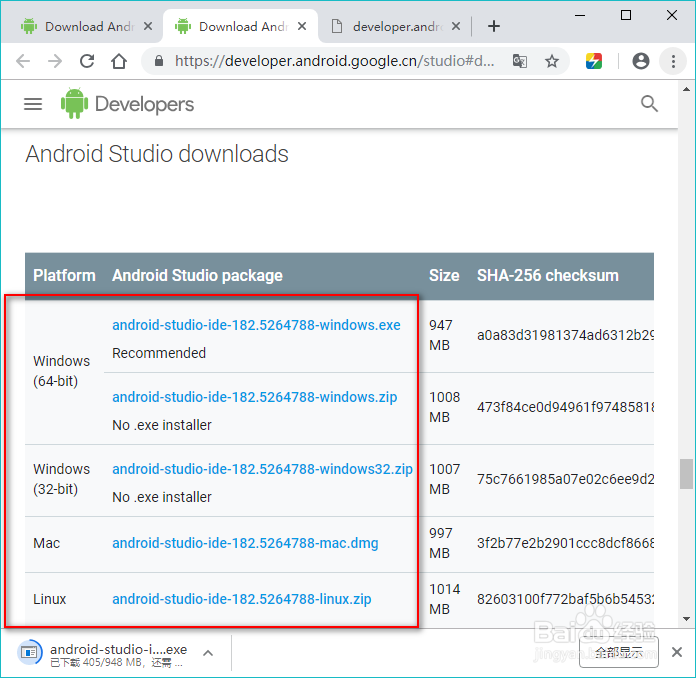Open a new browser tab
The image size is (696, 678).
(x=493, y=27)
